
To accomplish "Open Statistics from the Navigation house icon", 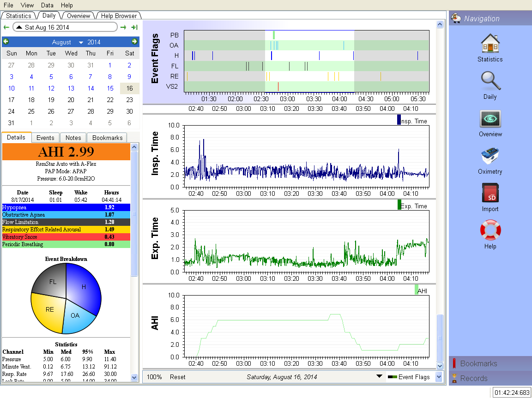I will point(490,43).
